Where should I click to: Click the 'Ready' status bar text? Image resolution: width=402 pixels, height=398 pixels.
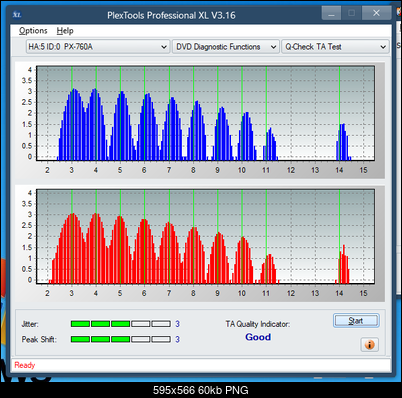[25, 365]
